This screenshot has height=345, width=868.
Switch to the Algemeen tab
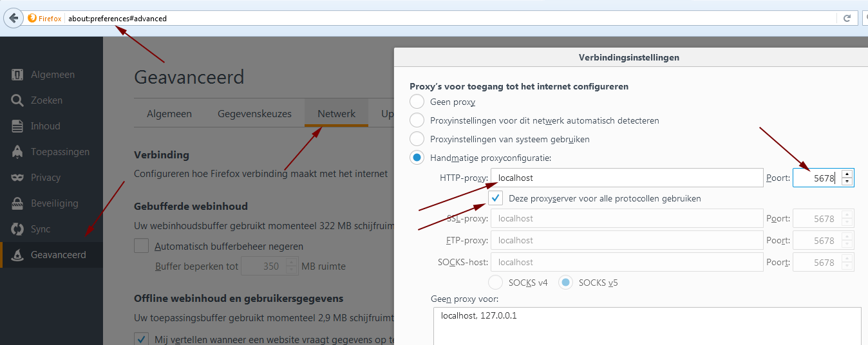pos(169,113)
